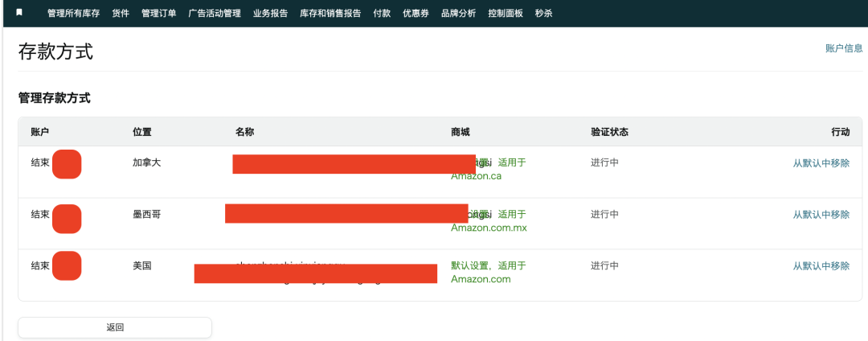This screenshot has width=868, height=341.
Task: Open the 货件 menu item
Action: [121, 14]
